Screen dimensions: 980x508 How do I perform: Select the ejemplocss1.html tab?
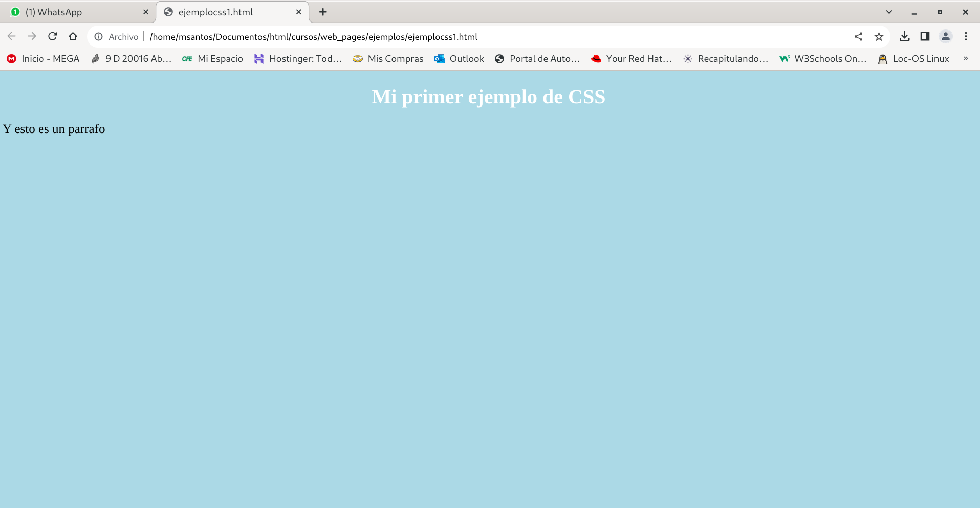pyautogui.click(x=225, y=12)
